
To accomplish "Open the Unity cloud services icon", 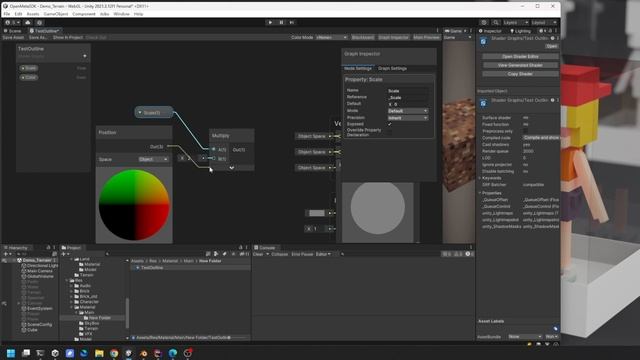I will pos(28,22).
